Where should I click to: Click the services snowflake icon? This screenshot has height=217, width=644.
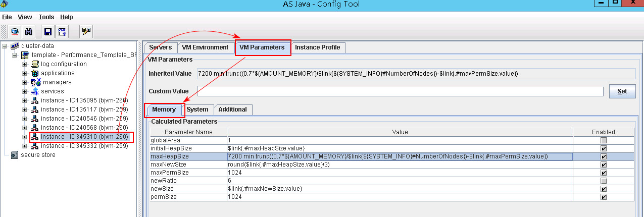pos(35,91)
